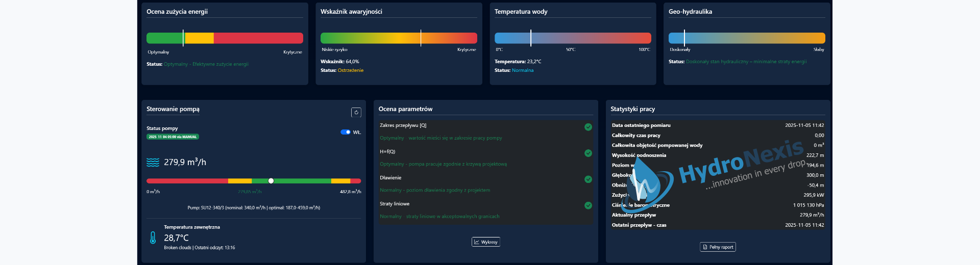Image resolution: width=980 pixels, height=265 pixels.
Task: Click the green pump status MANUAL badge
Action: pos(173,137)
